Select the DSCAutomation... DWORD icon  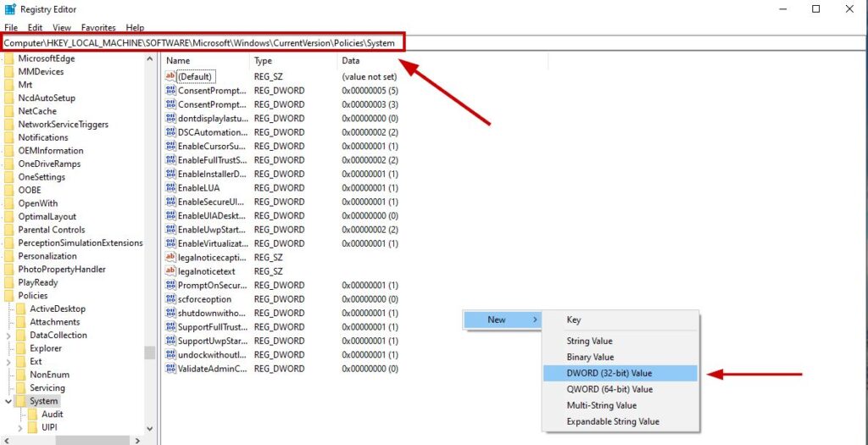(170, 132)
